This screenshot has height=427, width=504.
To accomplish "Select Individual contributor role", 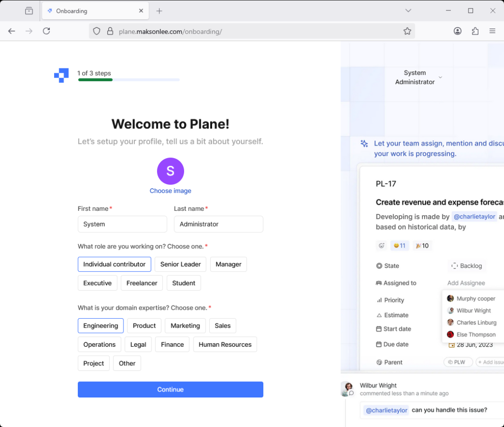I will [x=114, y=264].
